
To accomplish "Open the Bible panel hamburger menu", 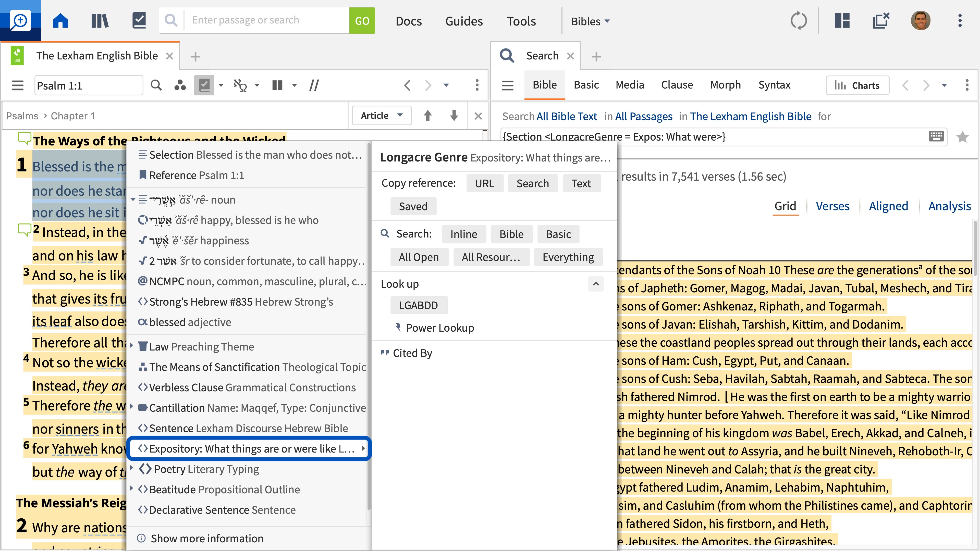I will click(x=18, y=85).
